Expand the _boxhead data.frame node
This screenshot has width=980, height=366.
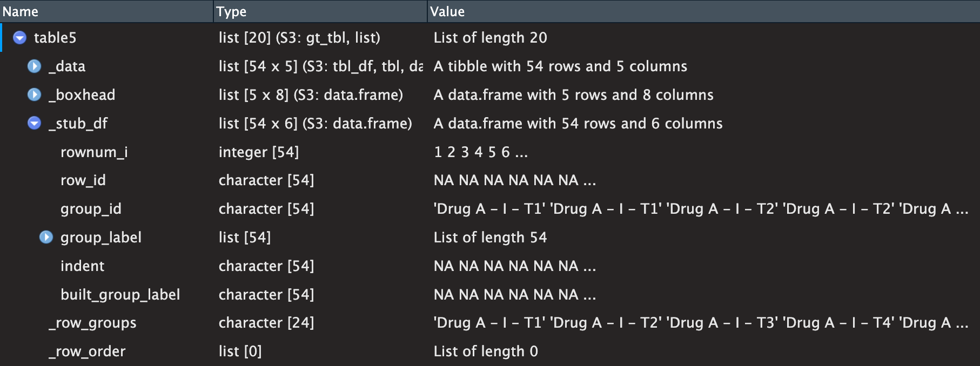(x=34, y=95)
